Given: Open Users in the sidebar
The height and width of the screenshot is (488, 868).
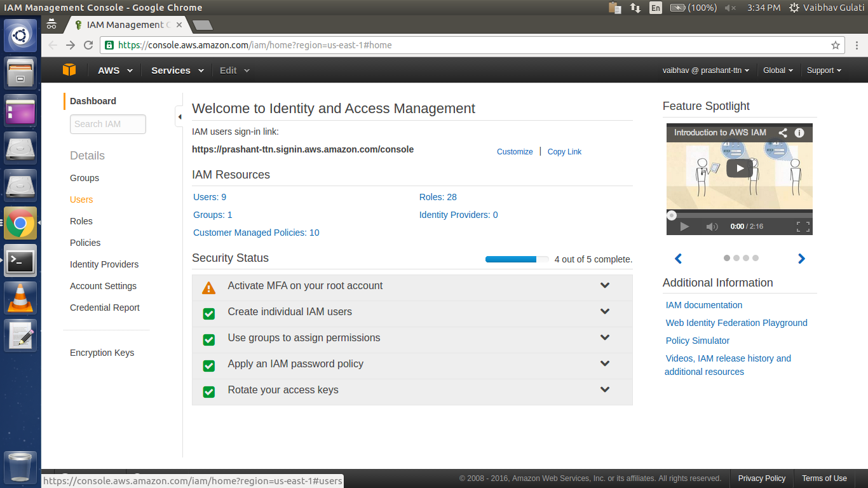Looking at the screenshot, I should 81,200.
